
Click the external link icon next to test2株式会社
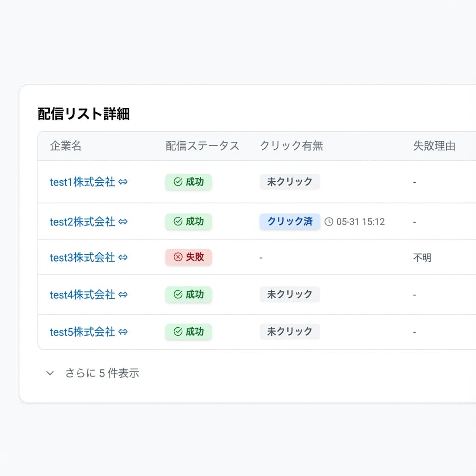[x=123, y=222]
